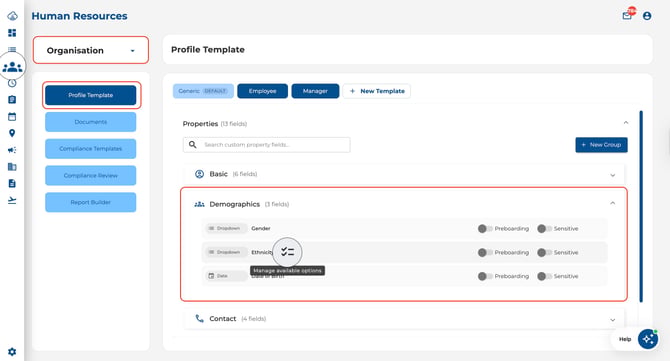Screen dimensions: 670x361
Task: Click the Demographics group people icon
Action: [199, 204]
